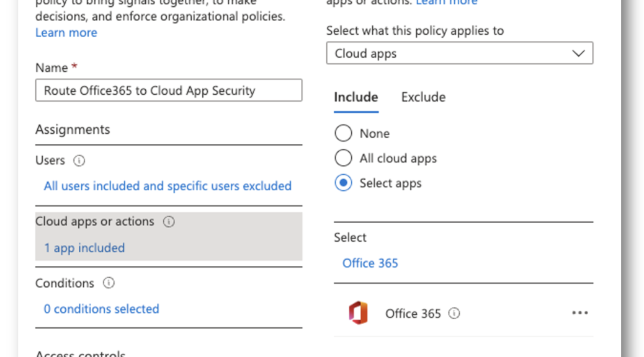Click the Users info icon

point(79,161)
